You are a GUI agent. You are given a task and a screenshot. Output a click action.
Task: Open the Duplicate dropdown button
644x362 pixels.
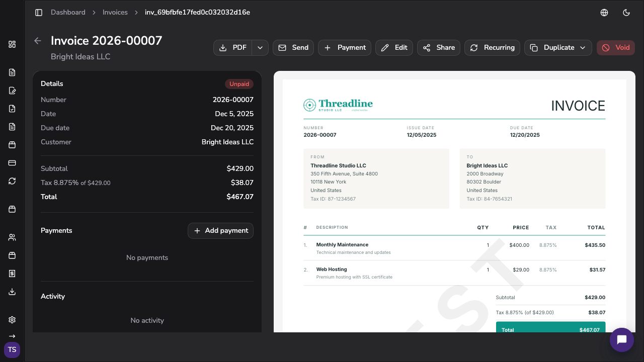558,48
